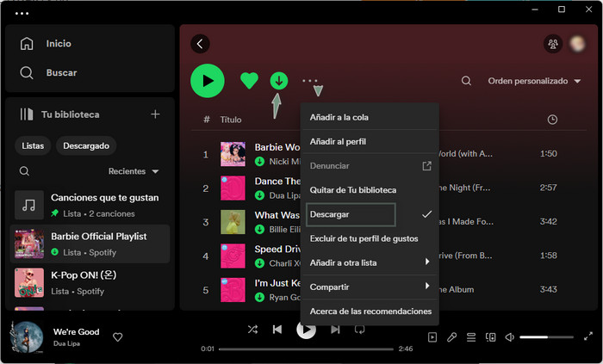Open We're Good song title link
This screenshot has height=364, width=603.
76,332
